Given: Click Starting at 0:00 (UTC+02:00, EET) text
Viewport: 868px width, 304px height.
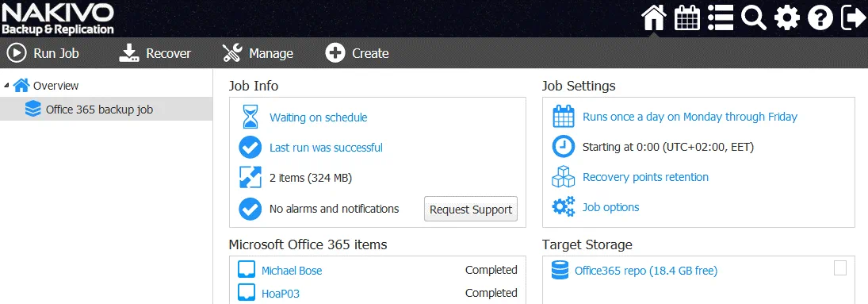Looking at the screenshot, I should pyautogui.click(x=668, y=147).
